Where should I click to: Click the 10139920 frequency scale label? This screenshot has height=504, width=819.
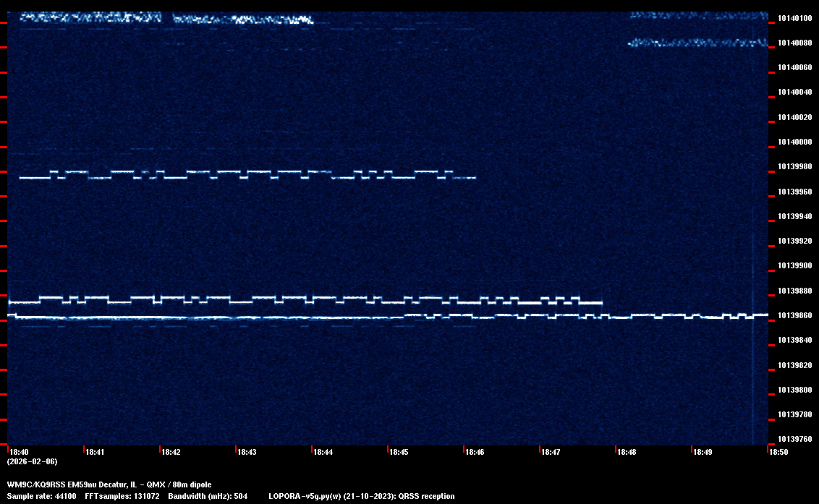[794, 242]
